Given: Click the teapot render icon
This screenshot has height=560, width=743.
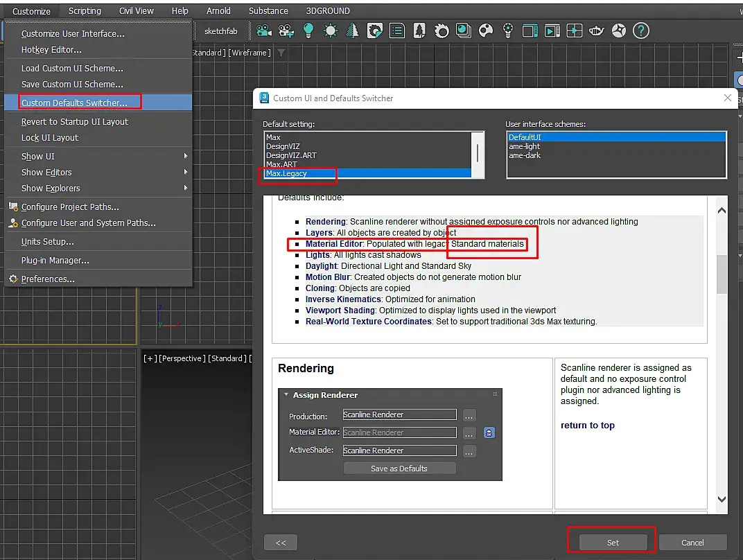Looking at the screenshot, I should click(x=596, y=30).
